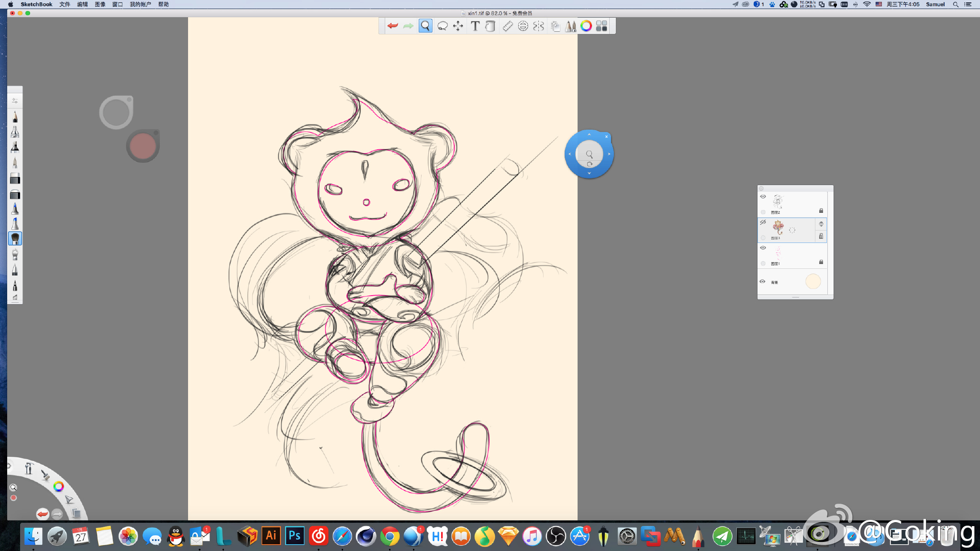Open the SketchBook application menu
Screen dimensions: 980x551
pyautogui.click(x=36, y=4)
